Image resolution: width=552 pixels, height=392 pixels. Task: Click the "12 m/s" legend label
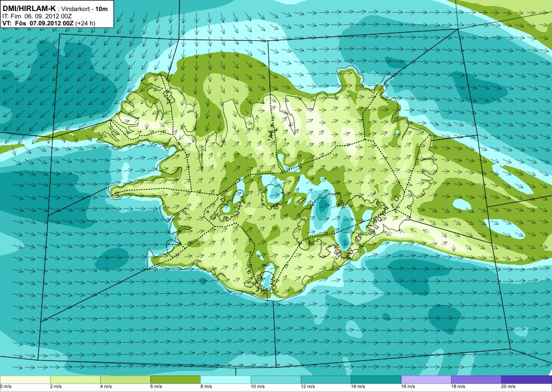tap(309, 386)
